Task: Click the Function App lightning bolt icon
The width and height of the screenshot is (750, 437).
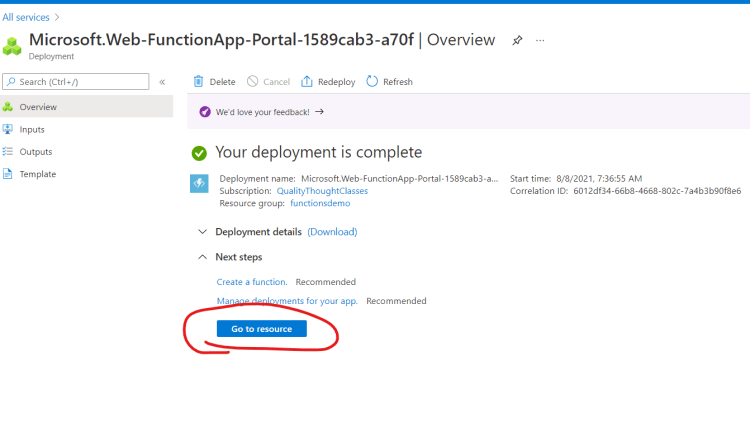Action: click(199, 183)
